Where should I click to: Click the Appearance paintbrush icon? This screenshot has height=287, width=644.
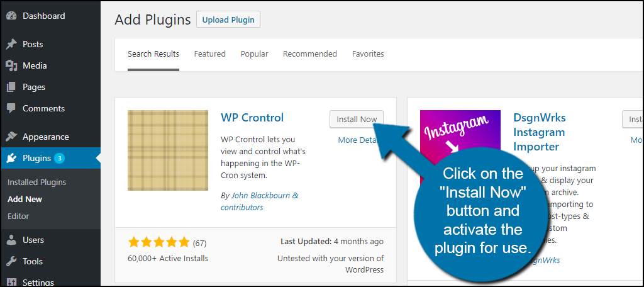pos(11,137)
